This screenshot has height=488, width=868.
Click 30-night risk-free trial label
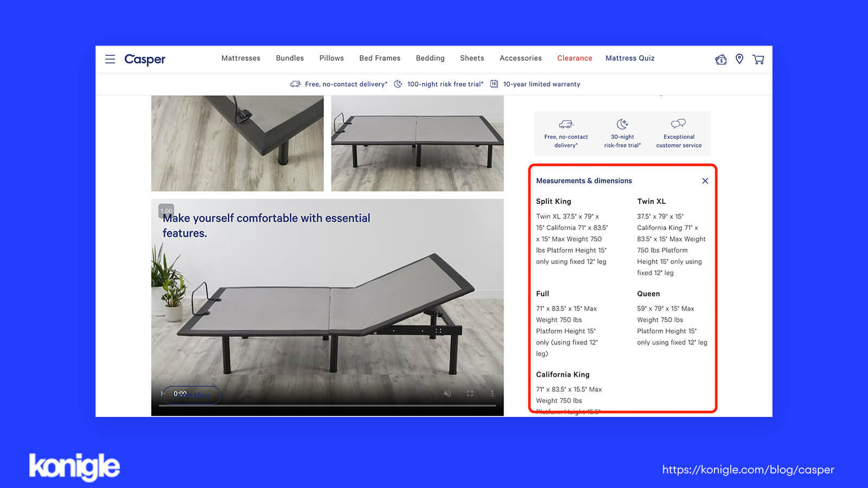622,141
